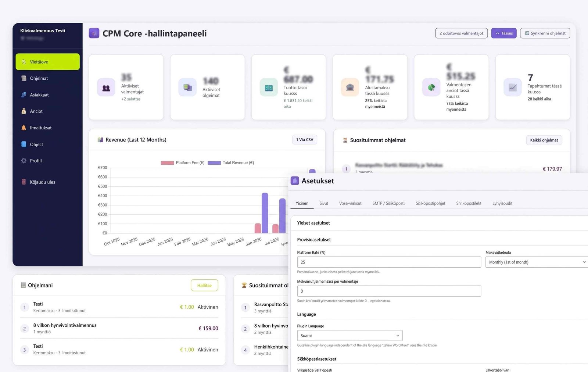Viewport: 588px width, 372px height.
Task: Click the Kaikki ohjelmat button
Action: point(544,140)
